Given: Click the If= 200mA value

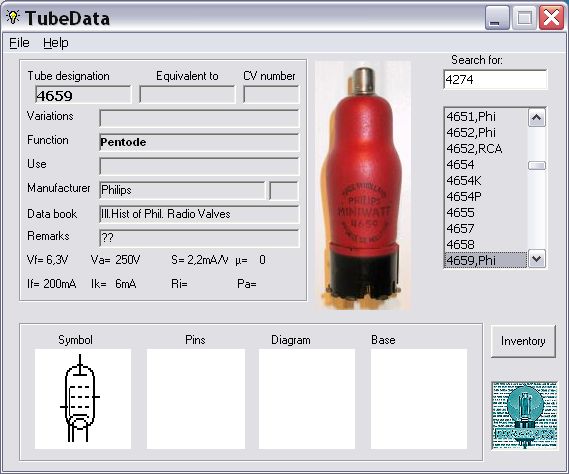Looking at the screenshot, I should coord(52,284).
